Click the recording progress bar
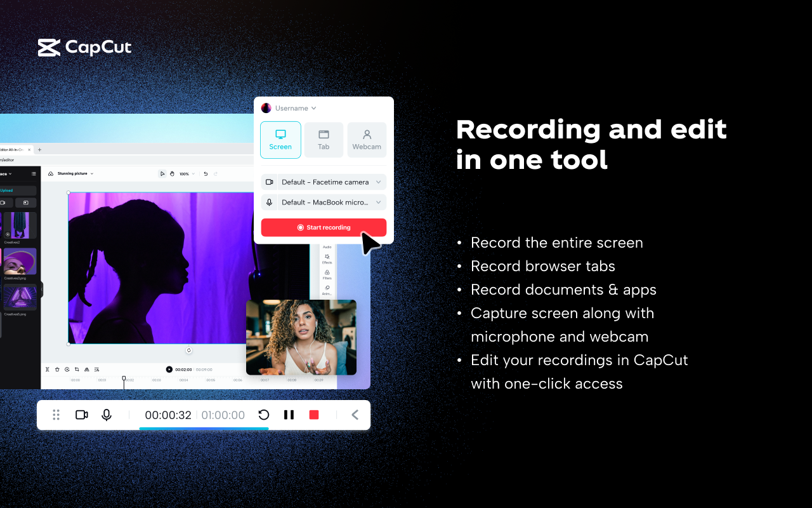 point(204,429)
